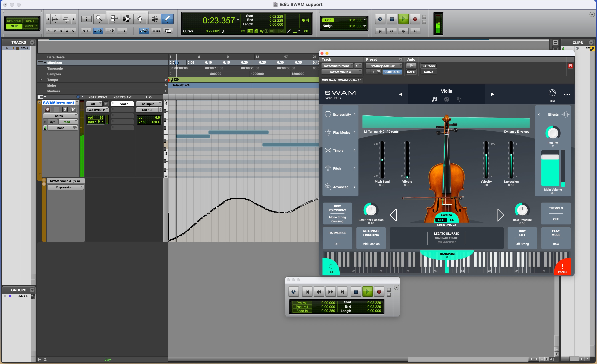Open the SWAM three-dots options menu
The image size is (597, 364).
tap(567, 94)
